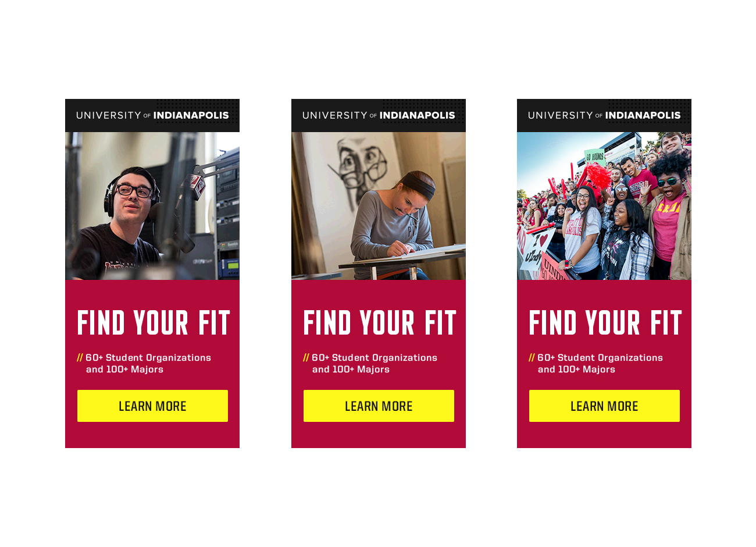Click Student Organizations text in middle ad
Viewport: 756px width, 547px height.
384,357
